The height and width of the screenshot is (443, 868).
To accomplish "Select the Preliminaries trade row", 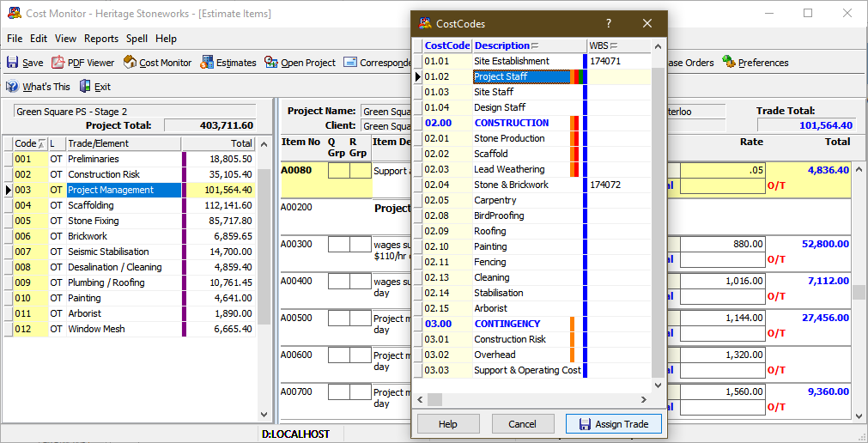I will [130, 159].
